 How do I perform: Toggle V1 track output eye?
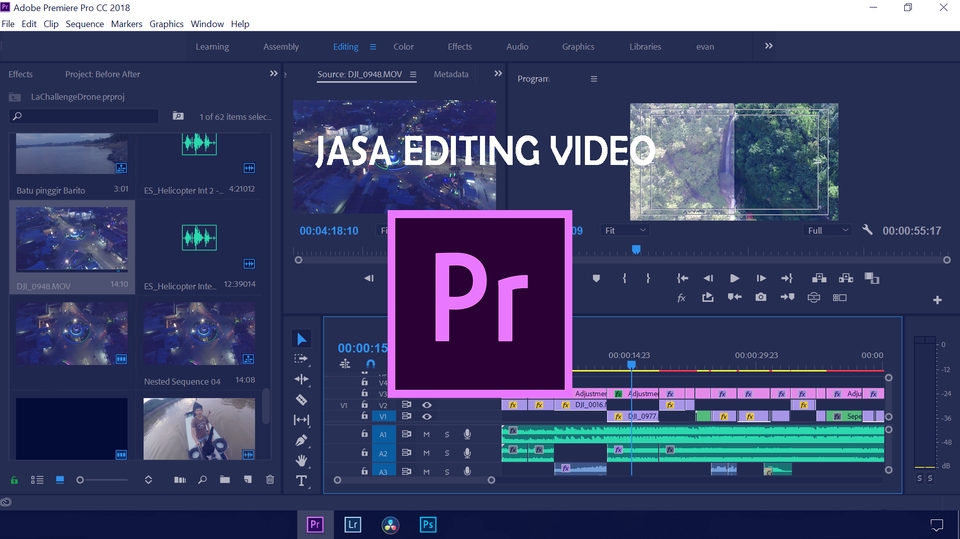(x=427, y=416)
